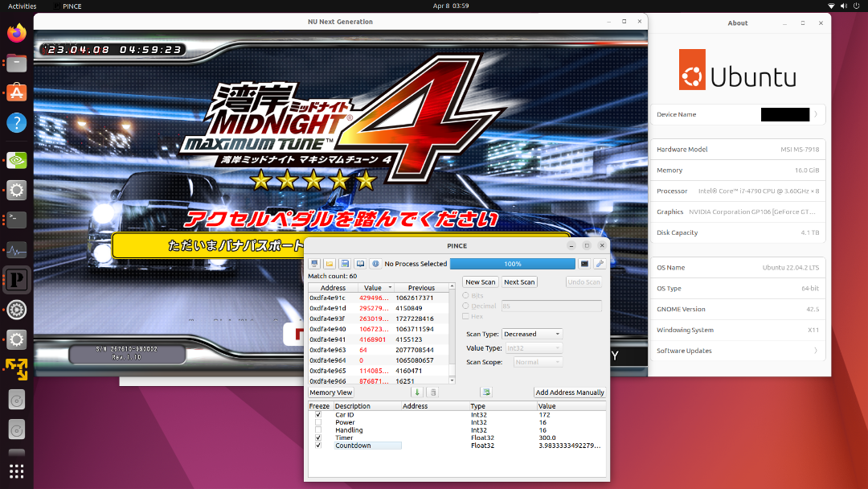Show Applications grid in the dock
This screenshot has width=868, height=489.
(17, 471)
